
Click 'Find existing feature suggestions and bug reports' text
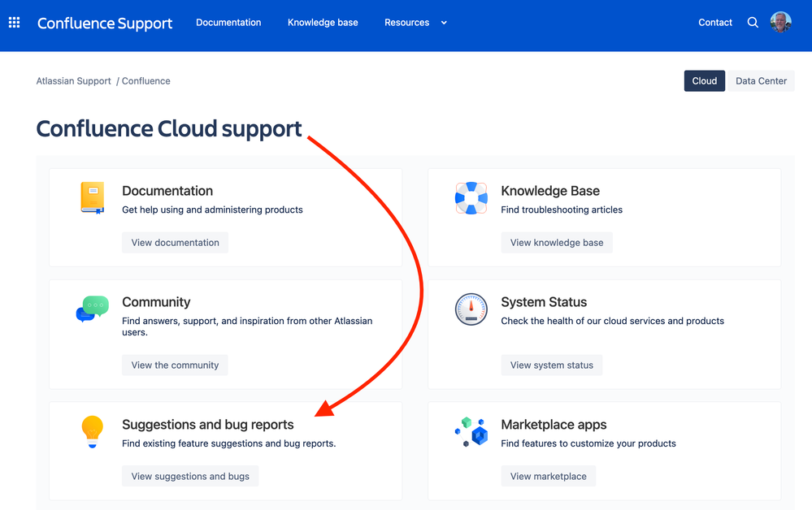(229, 443)
